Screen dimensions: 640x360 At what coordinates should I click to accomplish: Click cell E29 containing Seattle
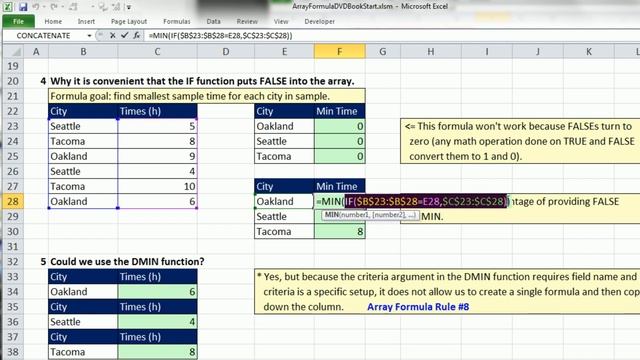click(284, 216)
